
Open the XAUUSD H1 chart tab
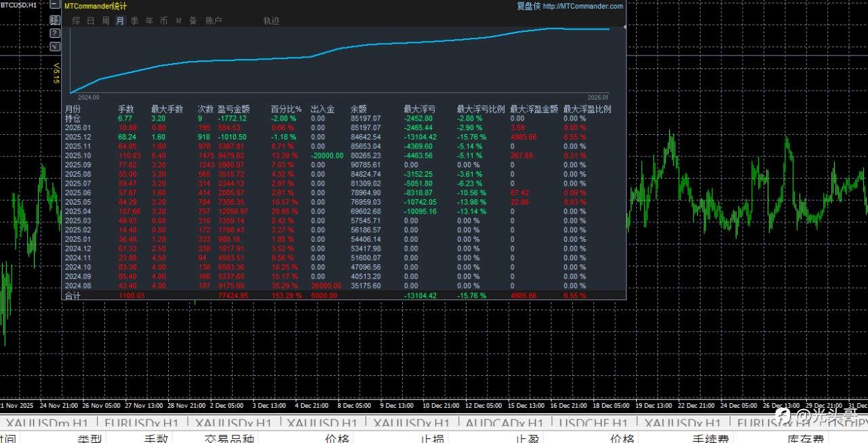click(x=322, y=423)
